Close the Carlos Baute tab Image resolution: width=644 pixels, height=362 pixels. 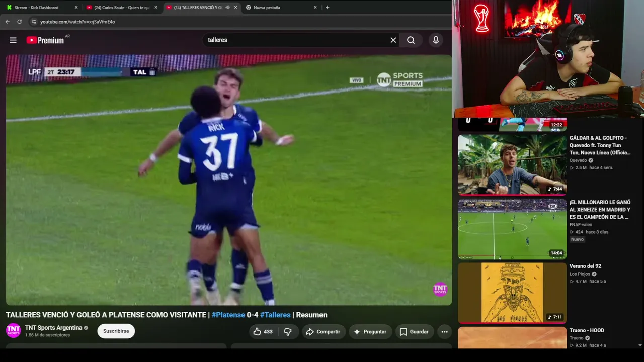pyautogui.click(x=156, y=8)
